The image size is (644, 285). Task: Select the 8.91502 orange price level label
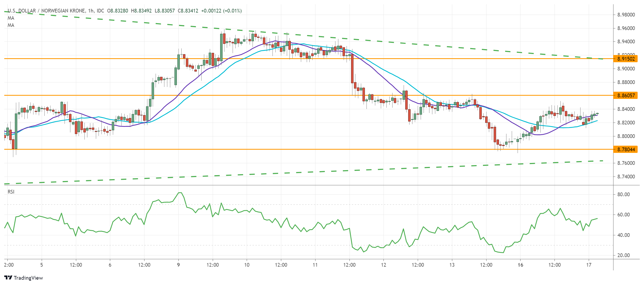pyautogui.click(x=629, y=59)
